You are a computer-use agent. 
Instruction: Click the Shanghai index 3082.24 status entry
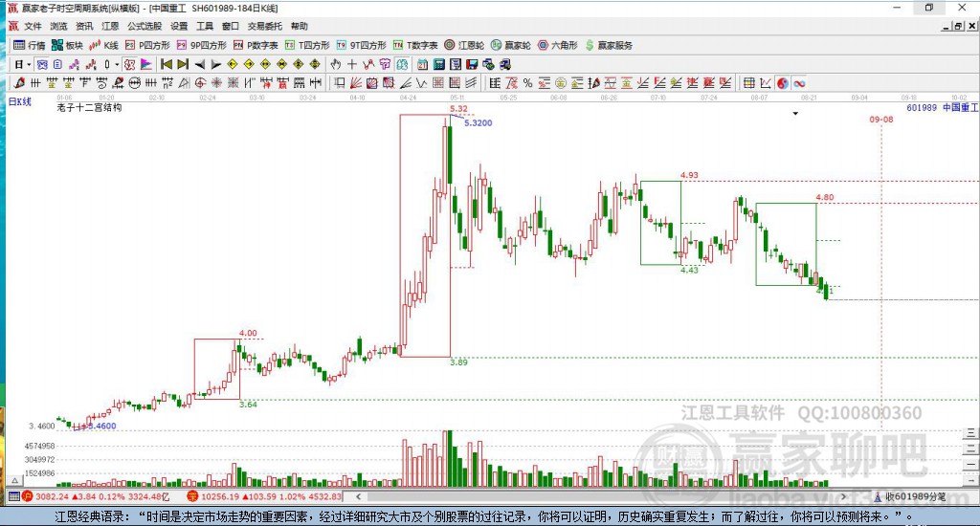[95, 496]
